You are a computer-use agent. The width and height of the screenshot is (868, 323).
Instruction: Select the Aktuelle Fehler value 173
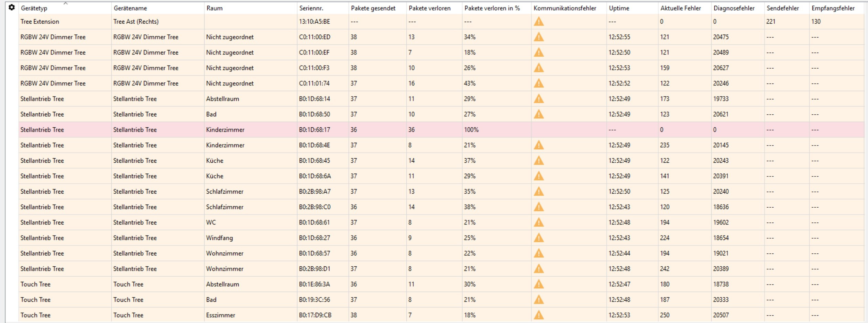(664, 99)
